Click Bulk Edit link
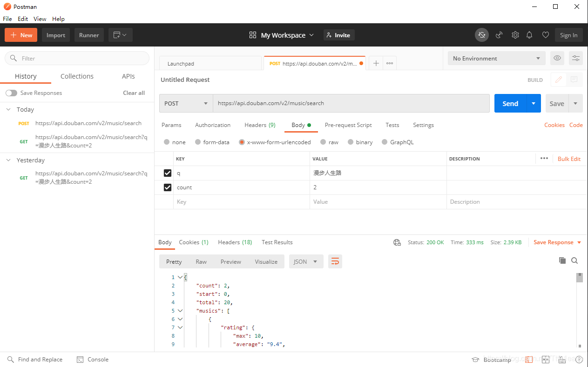Screen dimensions: 588x367 pyautogui.click(x=569, y=159)
